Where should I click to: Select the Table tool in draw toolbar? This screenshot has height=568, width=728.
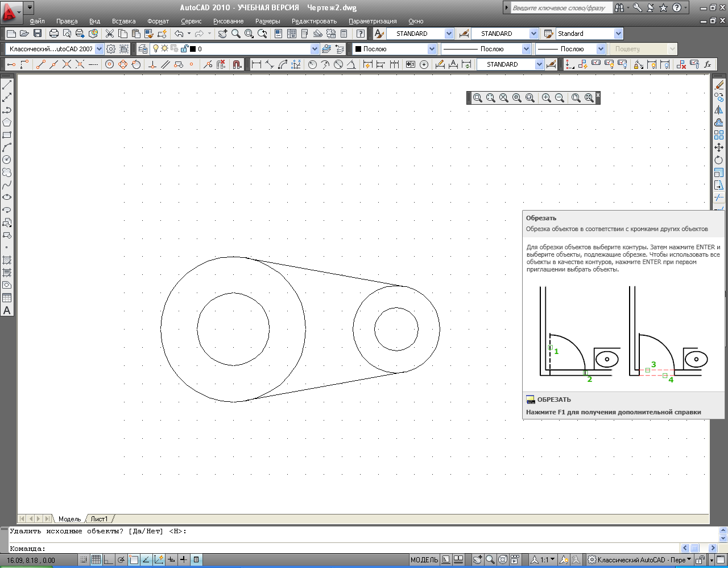pos(7,298)
